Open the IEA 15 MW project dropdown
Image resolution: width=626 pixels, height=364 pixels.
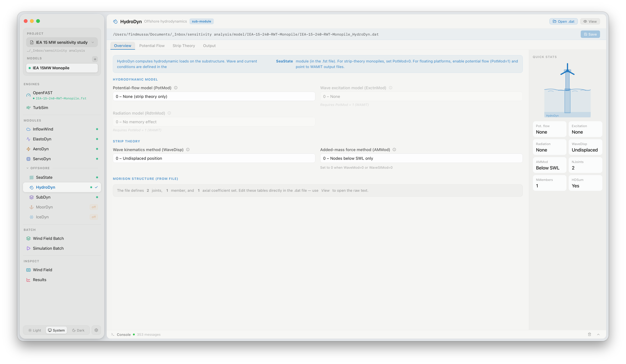pos(62,42)
